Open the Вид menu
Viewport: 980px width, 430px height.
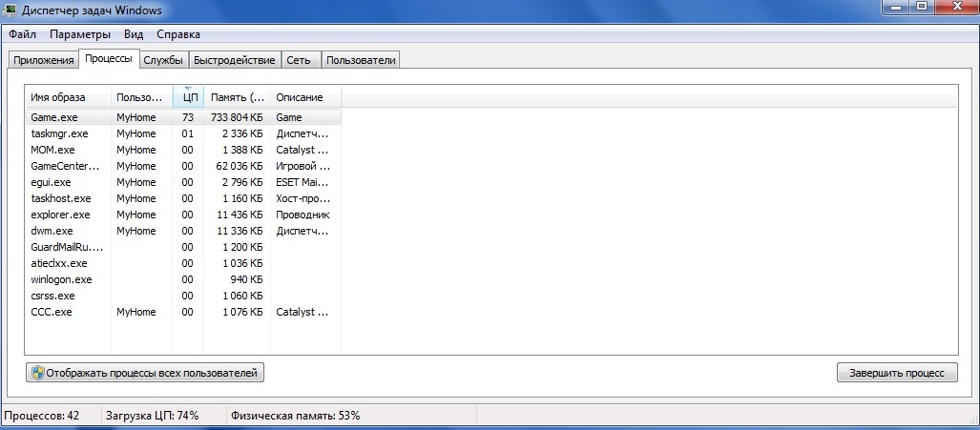pyautogui.click(x=134, y=34)
